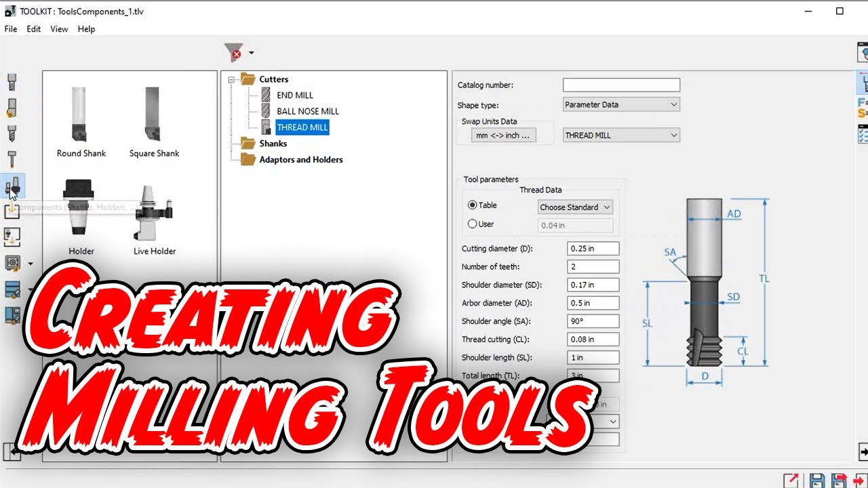Select the Live Holder component thumbnail
Viewport: 868px width, 488px height.
[155, 218]
